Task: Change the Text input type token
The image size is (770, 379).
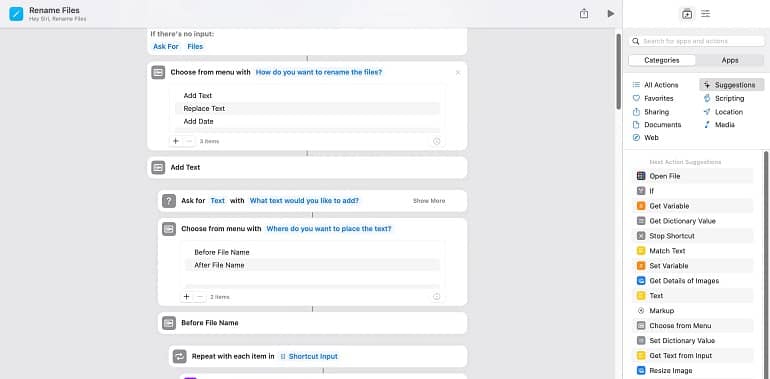Action: click(218, 201)
